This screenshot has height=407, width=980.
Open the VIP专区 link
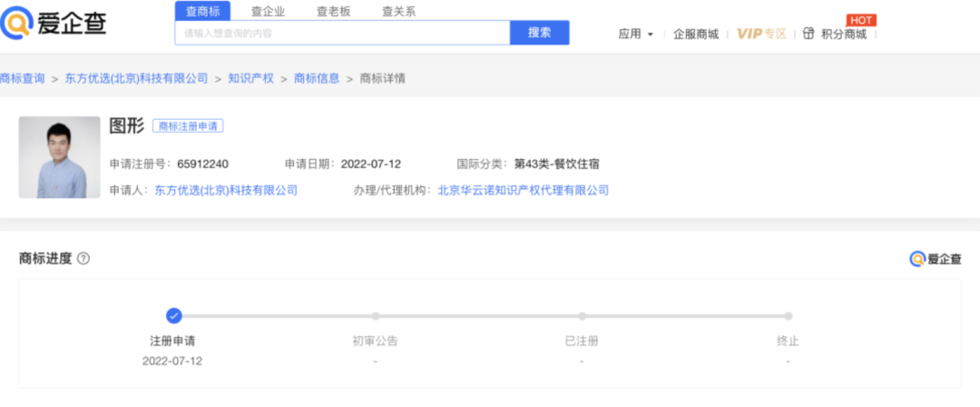761,34
